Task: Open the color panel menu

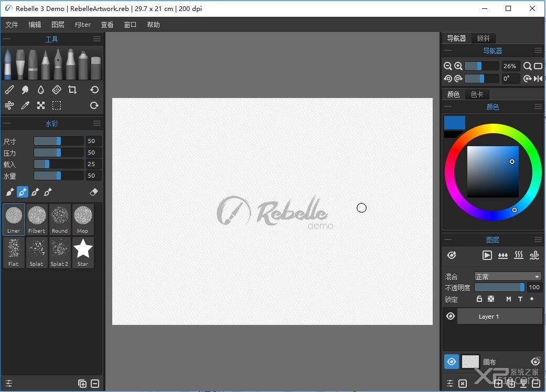Action: [538, 107]
